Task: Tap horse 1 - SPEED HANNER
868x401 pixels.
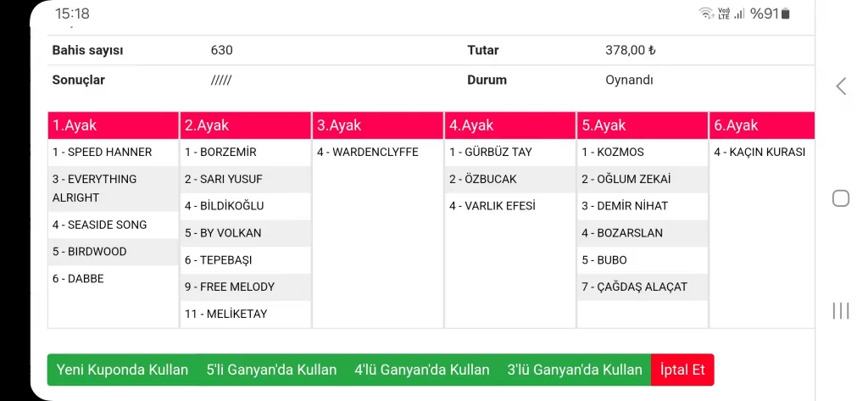Action: [102, 153]
